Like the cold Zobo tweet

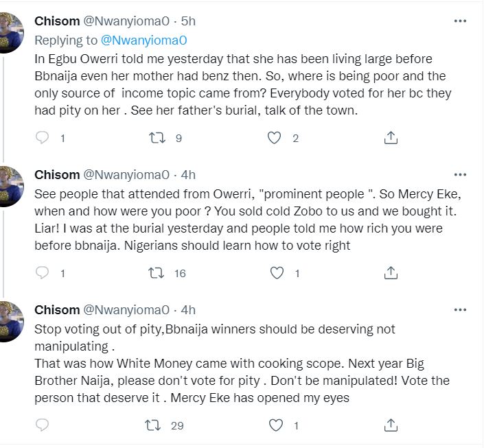tap(277, 273)
